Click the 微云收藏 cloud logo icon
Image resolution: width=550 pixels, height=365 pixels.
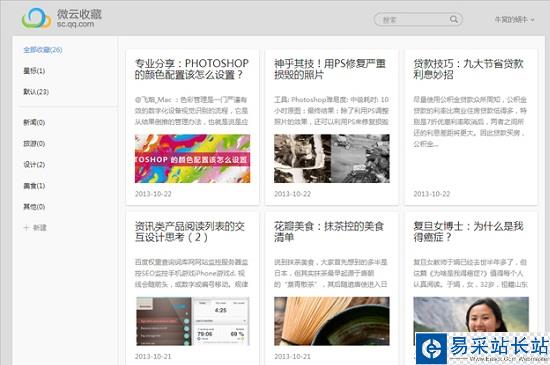pos(36,18)
